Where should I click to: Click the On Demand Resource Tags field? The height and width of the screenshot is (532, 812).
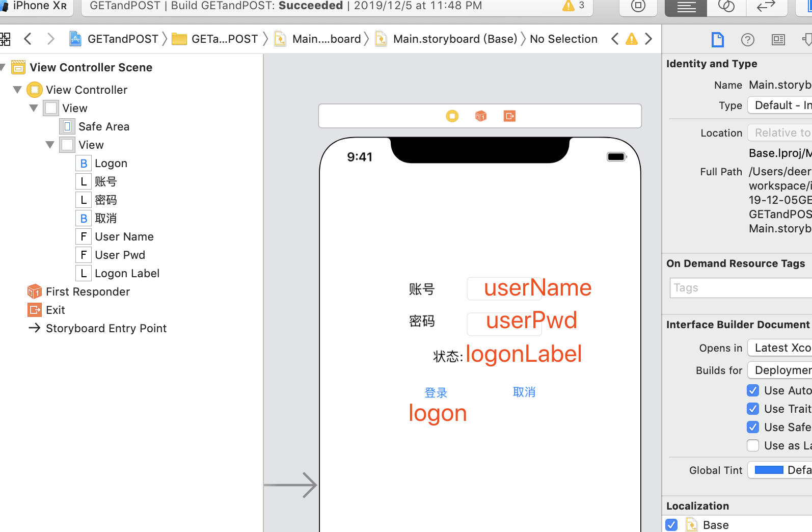click(741, 288)
